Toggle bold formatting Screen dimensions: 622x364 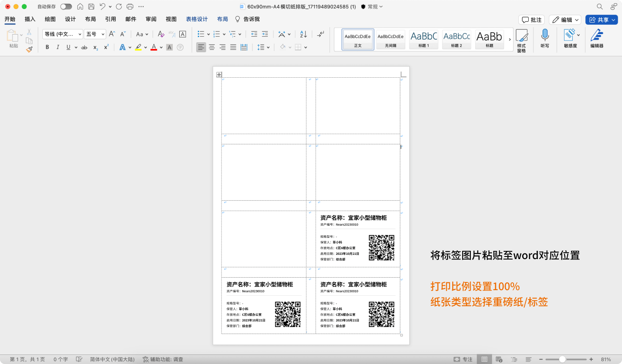pos(47,47)
